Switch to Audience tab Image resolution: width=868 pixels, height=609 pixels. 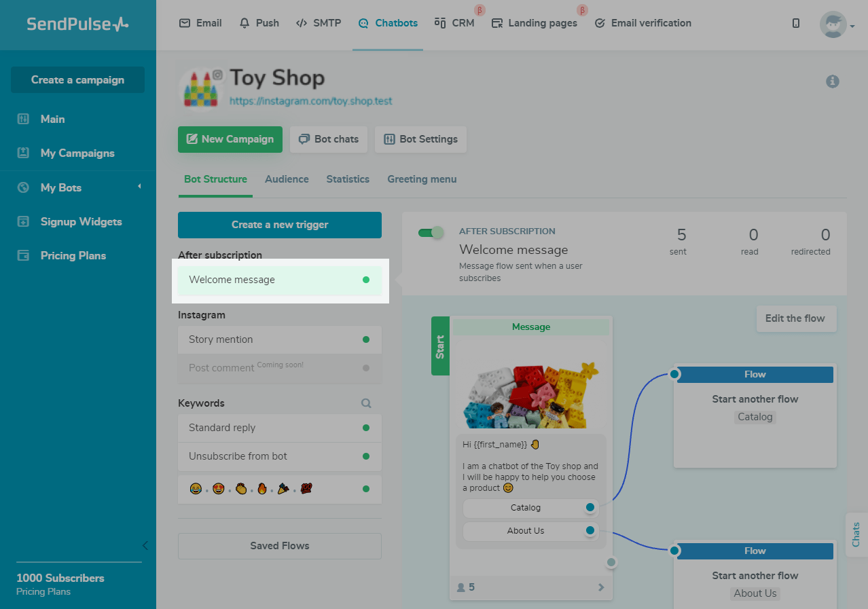[x=287, y=179]
